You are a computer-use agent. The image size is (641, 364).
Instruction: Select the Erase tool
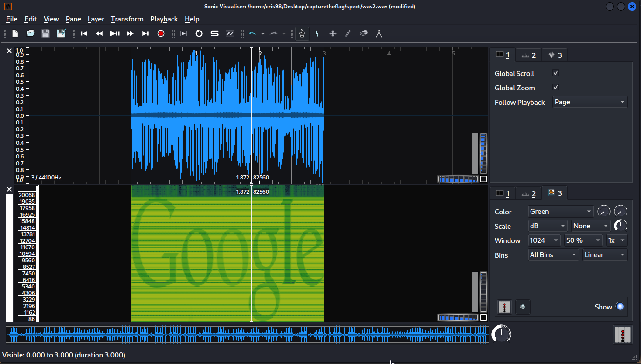364,34
